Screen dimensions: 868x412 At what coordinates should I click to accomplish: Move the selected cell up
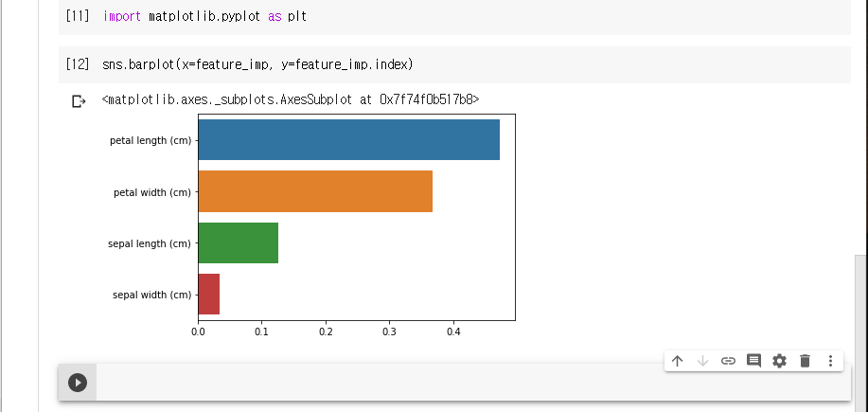point(677,361)
